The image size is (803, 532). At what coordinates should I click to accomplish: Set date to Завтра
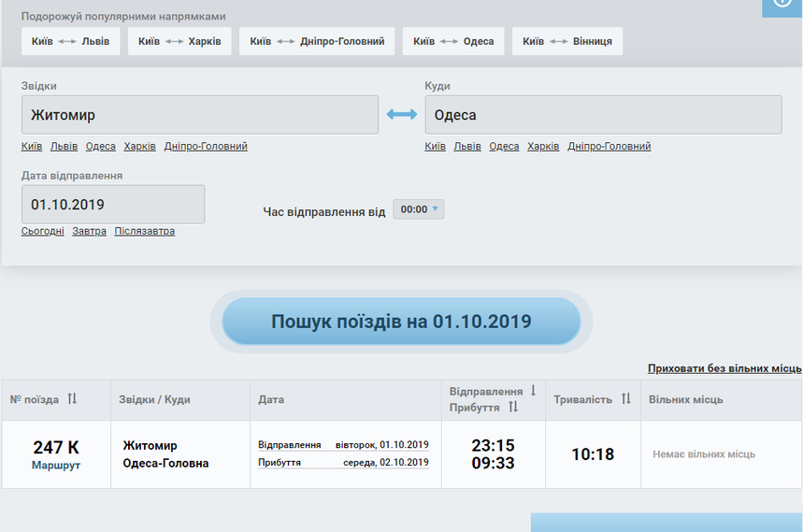click(x=89, y=231)
